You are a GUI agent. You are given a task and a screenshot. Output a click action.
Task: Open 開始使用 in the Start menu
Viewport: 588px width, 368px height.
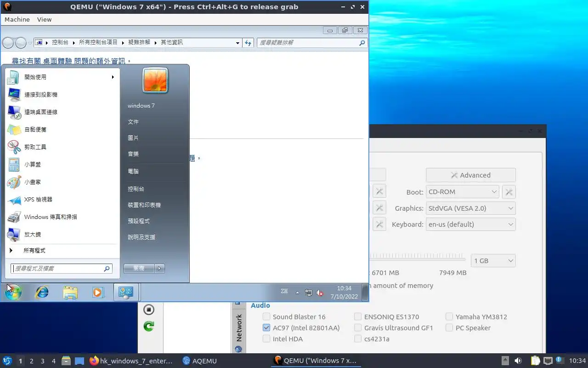62,77
